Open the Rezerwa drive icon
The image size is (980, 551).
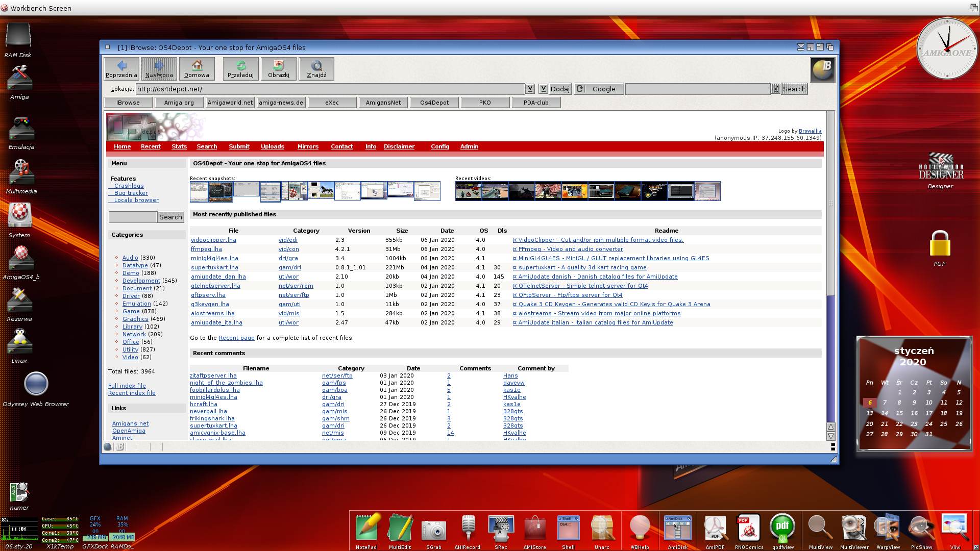[x=19, y=304]
